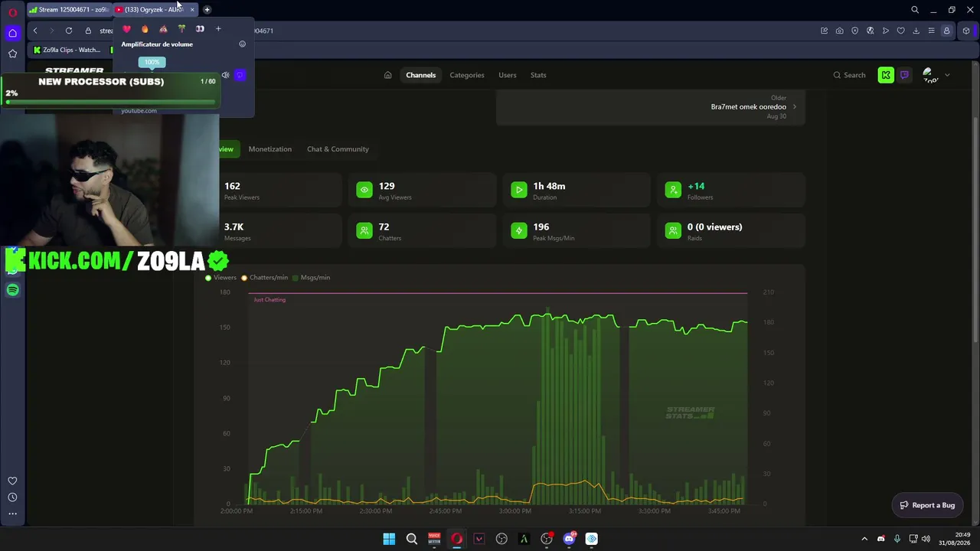Screen dimensions: 980x551
Task: Open the Zo9la Clips bookmark
Action: click(x=67, y=50)
